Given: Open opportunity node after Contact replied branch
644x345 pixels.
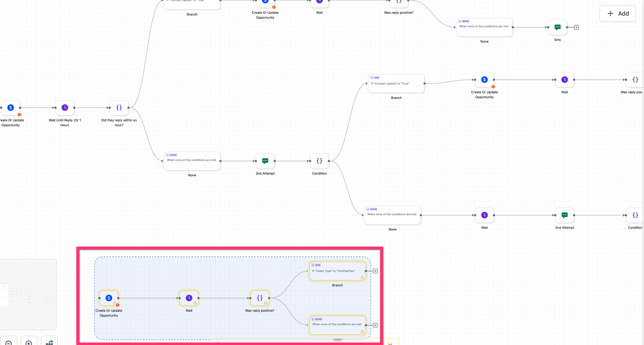Looking at the screenshot, I should pyautogui.click(x=484, y=80).
